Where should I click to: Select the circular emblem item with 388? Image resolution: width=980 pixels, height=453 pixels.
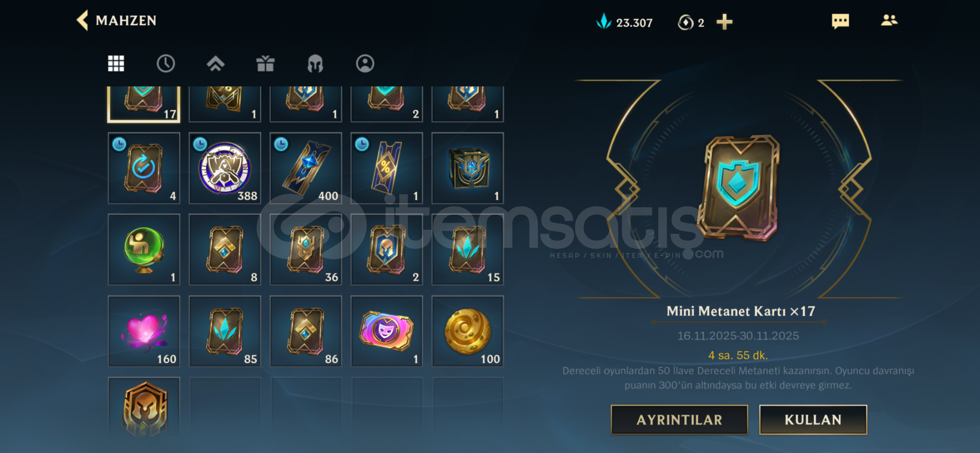point(225,168)
